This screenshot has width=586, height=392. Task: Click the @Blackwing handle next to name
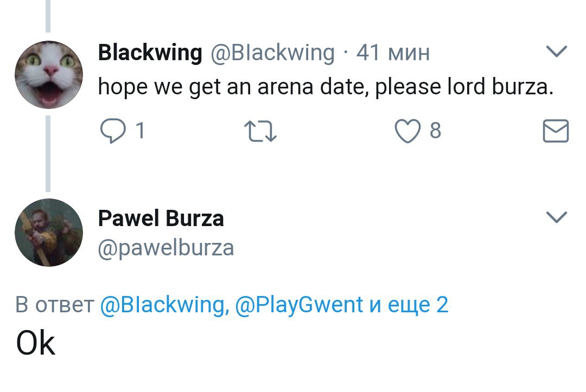pos(272,53)
